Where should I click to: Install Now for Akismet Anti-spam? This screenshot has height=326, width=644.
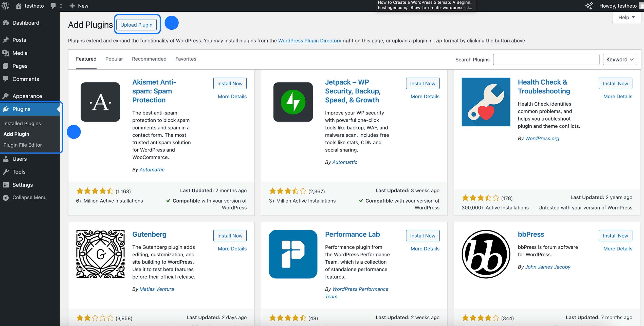click(230, 83)
